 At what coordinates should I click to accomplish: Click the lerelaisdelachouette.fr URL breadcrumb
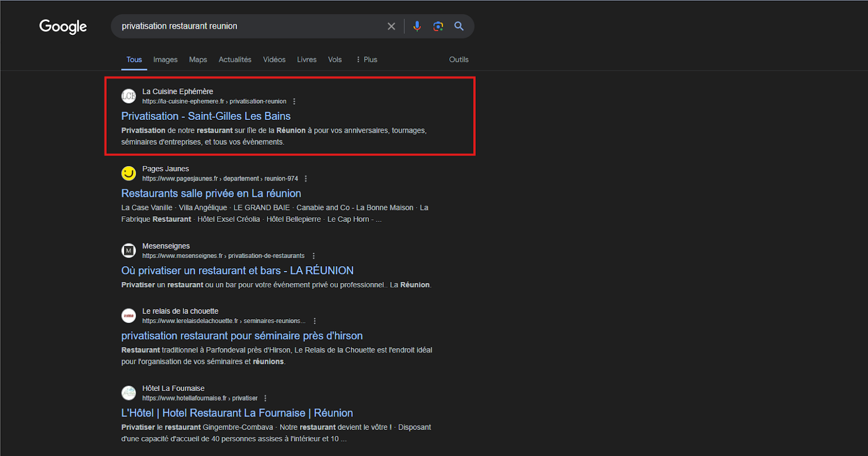coord(224,321)
